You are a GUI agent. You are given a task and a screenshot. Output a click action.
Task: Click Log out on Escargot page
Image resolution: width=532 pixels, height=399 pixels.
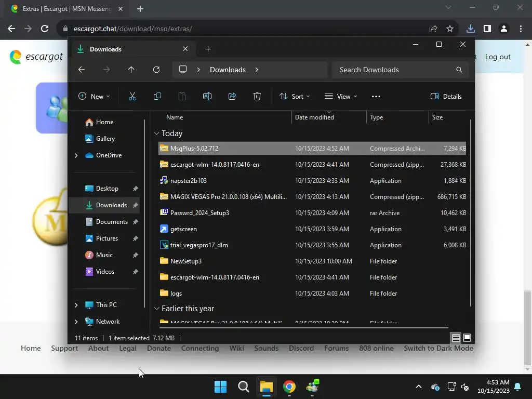click(498, 57)
